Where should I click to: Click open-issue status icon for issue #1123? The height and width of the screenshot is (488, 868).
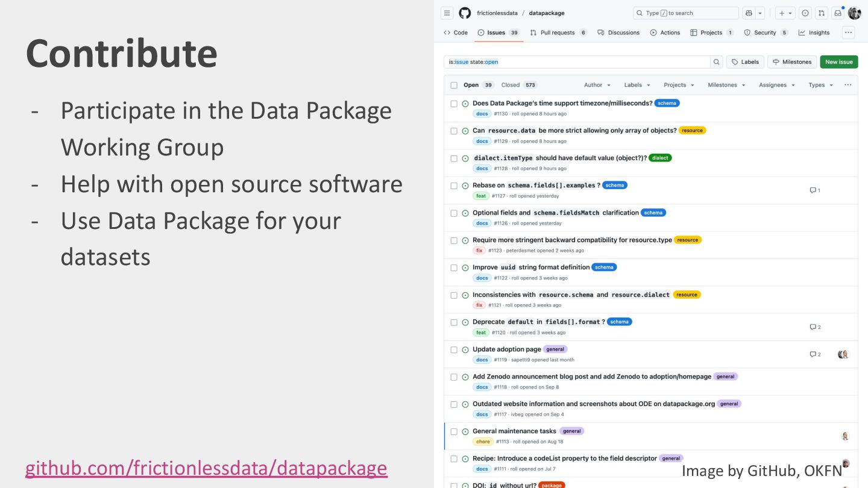point(465,240)
